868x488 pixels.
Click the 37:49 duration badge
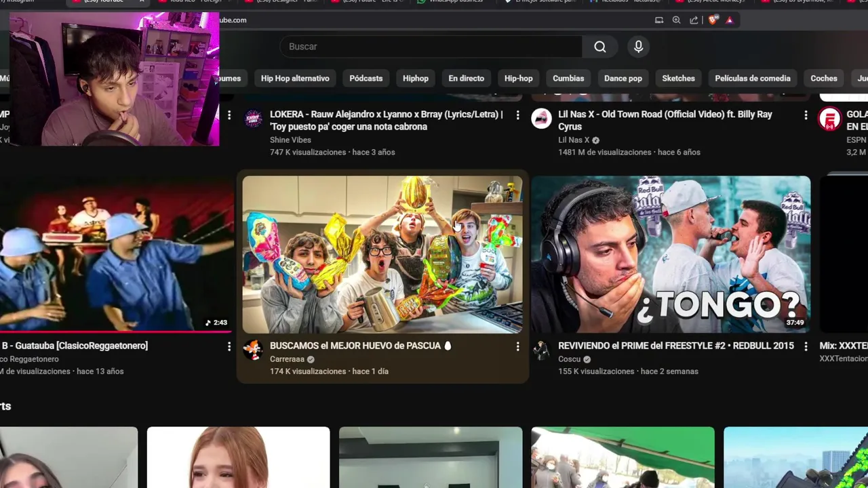(x=795, y=323)
